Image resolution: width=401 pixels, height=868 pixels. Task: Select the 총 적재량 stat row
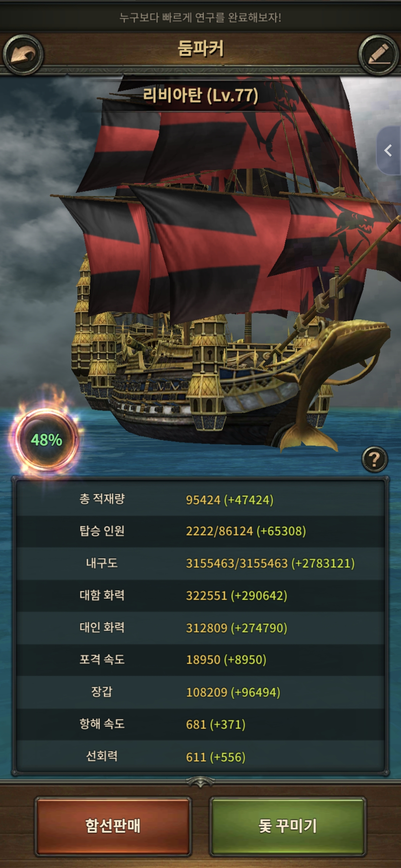click(x=200, y=499)
